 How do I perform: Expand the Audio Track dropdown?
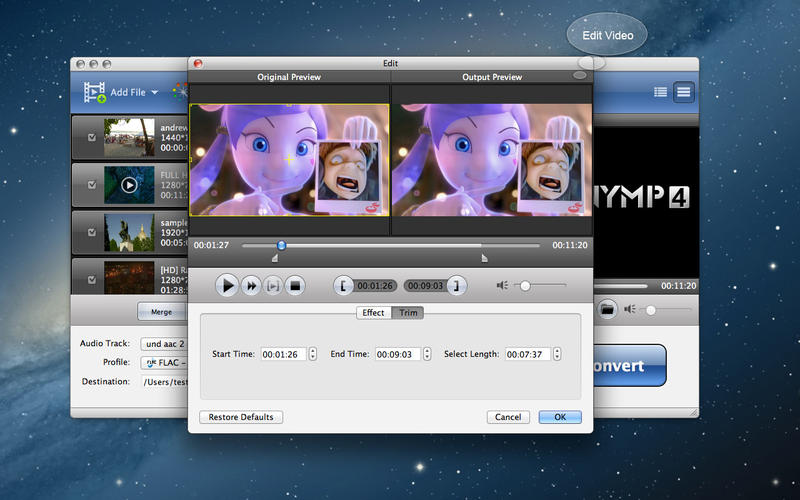pyautogui.click(x=163, y=343)
